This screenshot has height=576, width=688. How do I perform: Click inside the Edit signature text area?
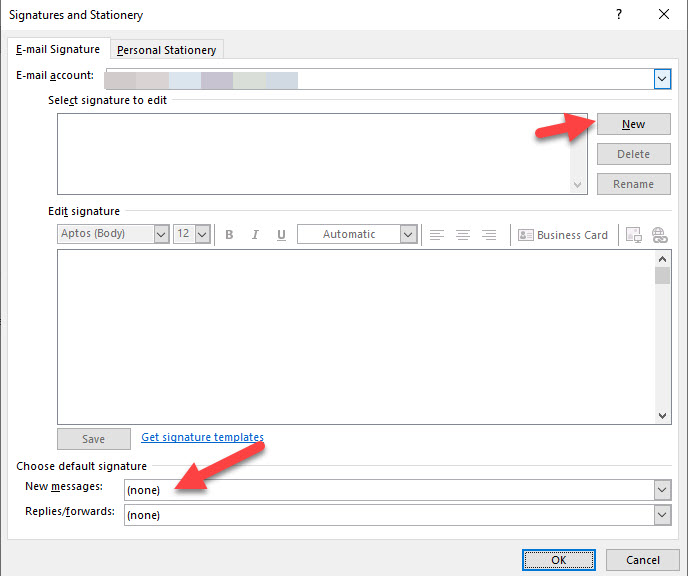356,337
